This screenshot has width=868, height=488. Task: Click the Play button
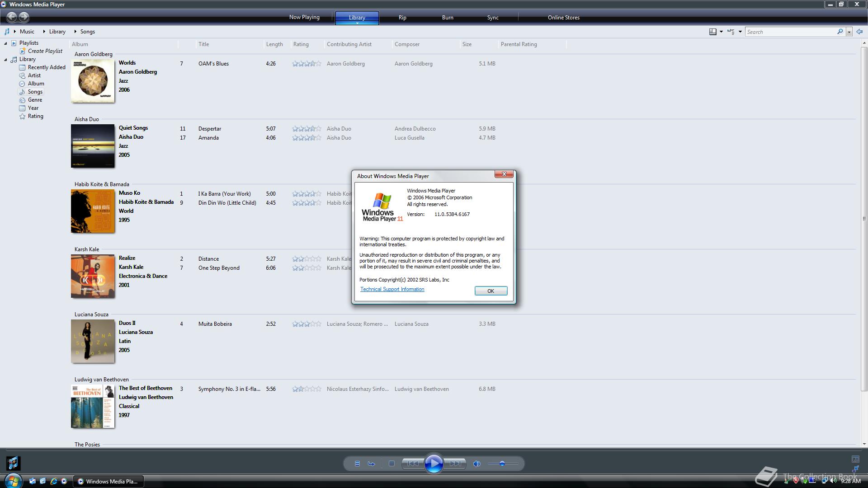tap(434, 464)
